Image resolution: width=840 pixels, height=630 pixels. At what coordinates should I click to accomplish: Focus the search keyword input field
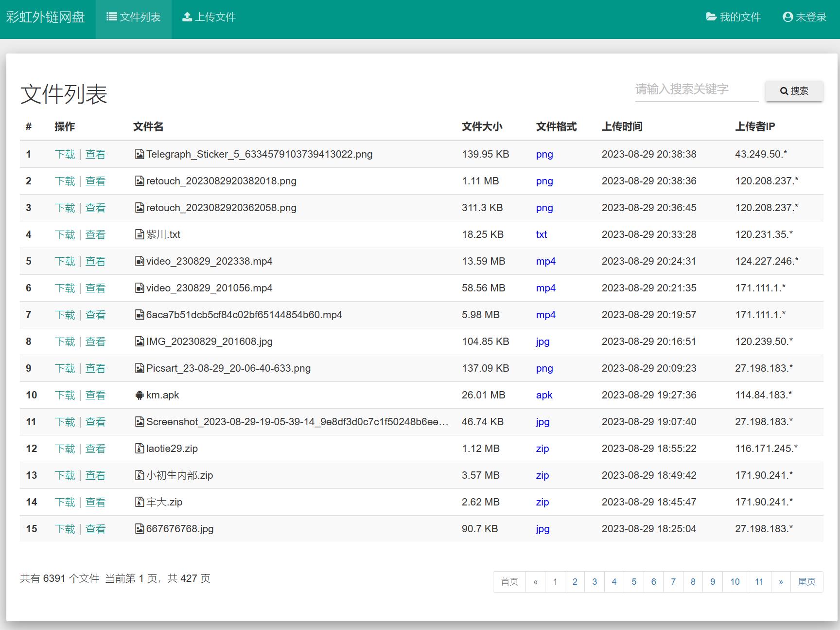coord(696,90)
